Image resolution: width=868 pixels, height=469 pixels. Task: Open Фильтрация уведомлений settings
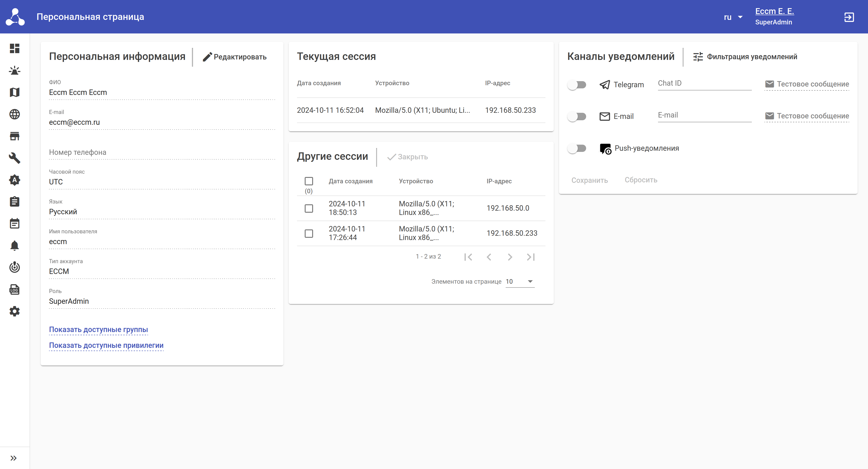click(x=745, y=57)
